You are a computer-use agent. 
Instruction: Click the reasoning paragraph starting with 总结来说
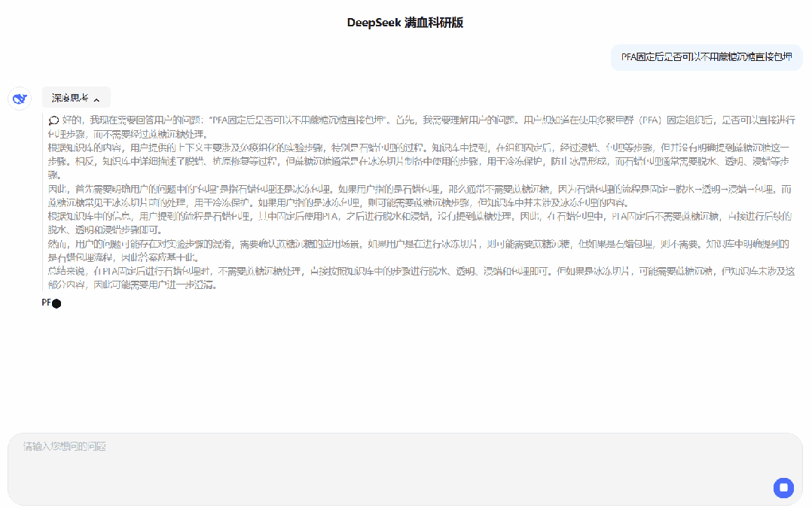pyautogui.click(x=422, y=278)
